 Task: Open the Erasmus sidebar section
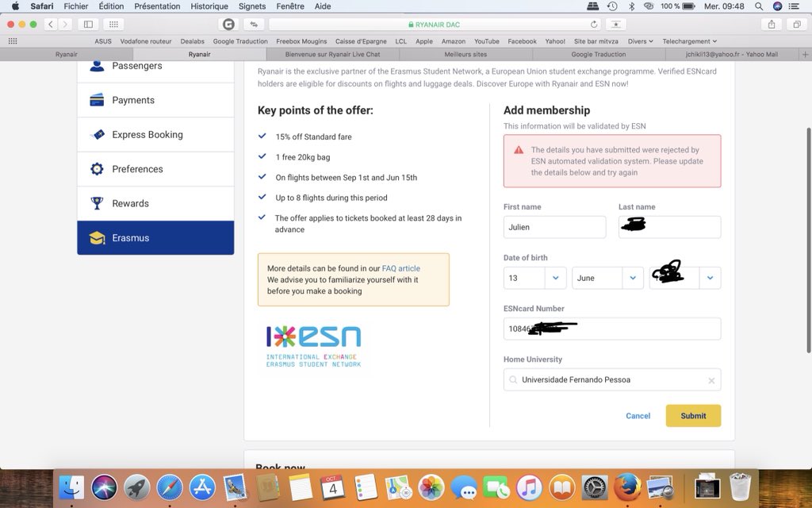[155, 238]
